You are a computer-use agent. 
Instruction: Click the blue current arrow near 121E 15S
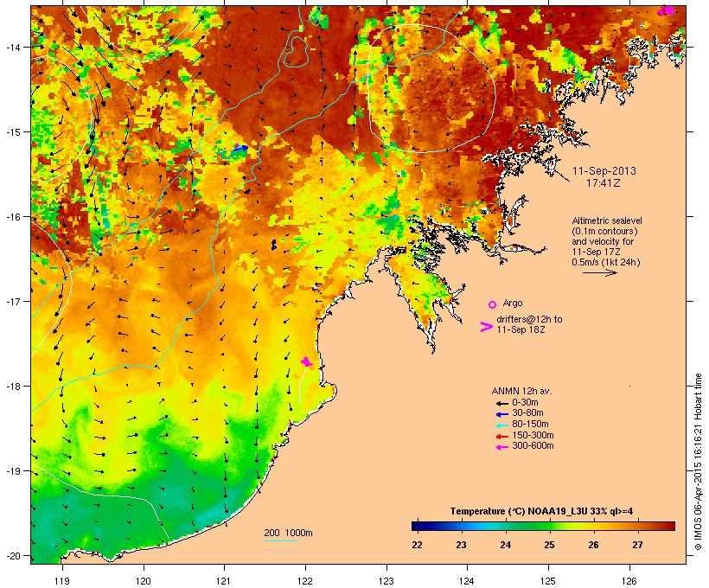pyautogui.click(x=241, y=148)
